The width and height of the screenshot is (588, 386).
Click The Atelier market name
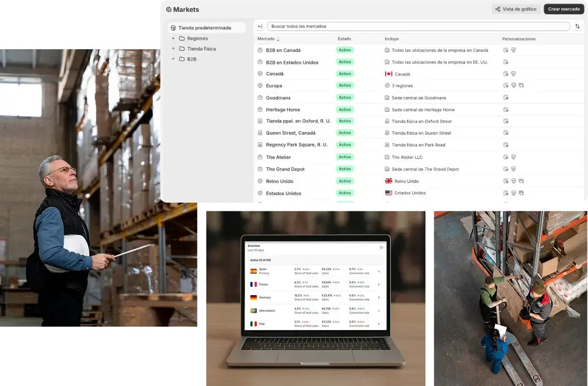(x=278, y=157)
